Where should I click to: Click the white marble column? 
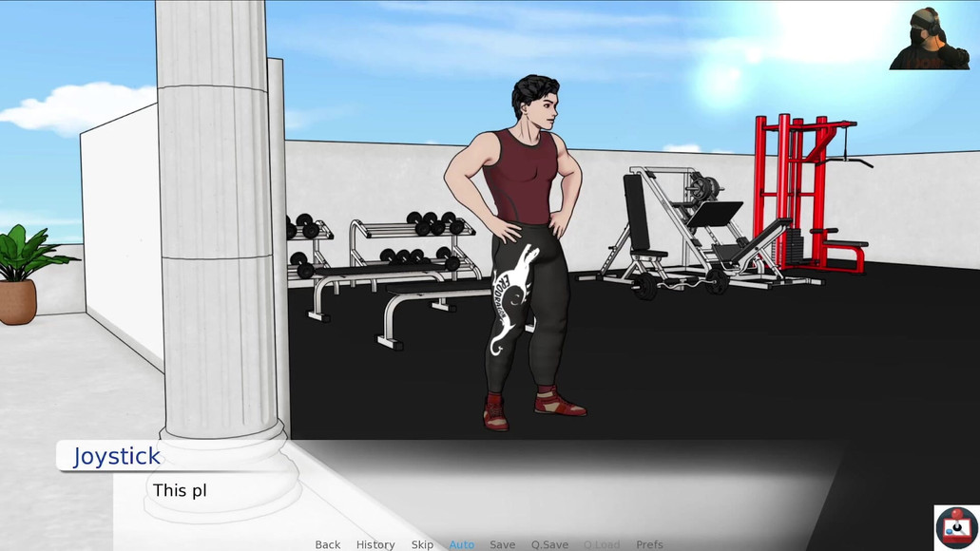tap(219, 237)
